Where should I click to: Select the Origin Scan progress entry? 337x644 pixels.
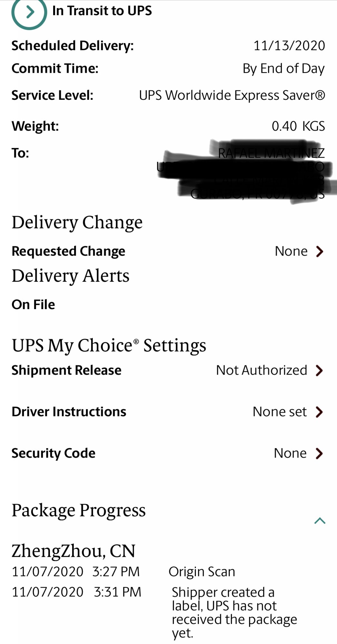pyautogui.click(x=202, y=572)
